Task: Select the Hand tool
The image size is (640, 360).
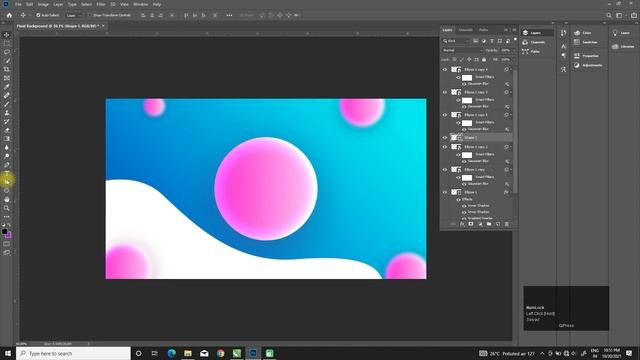Action: click(7, 199)
